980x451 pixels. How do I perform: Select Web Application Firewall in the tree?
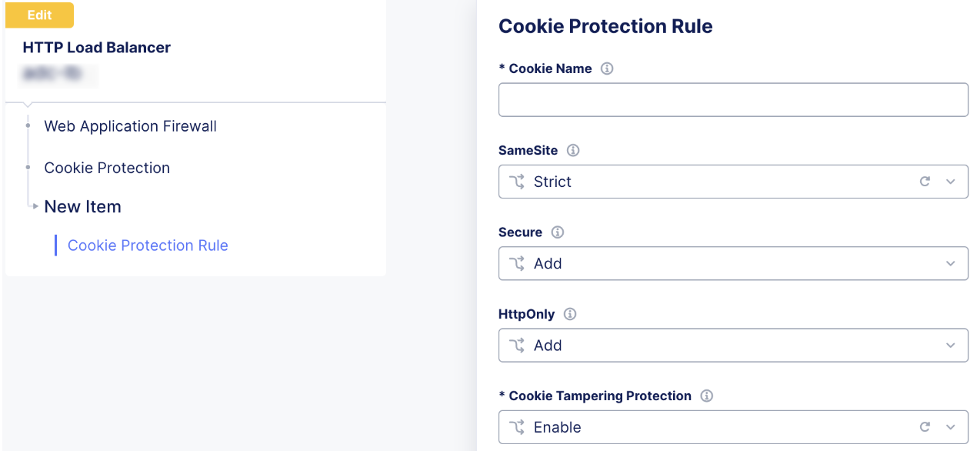click(130, 126)
